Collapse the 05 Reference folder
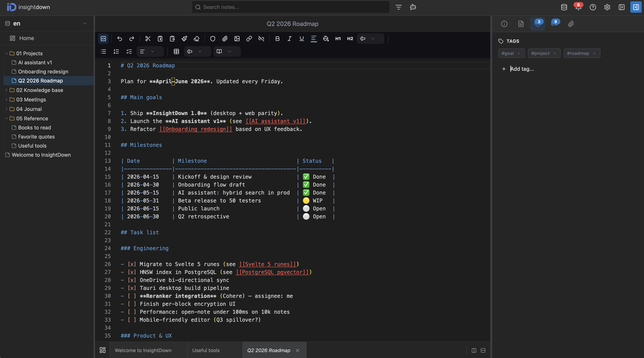This screenshot has width=644, height=358. click(6, 118)
